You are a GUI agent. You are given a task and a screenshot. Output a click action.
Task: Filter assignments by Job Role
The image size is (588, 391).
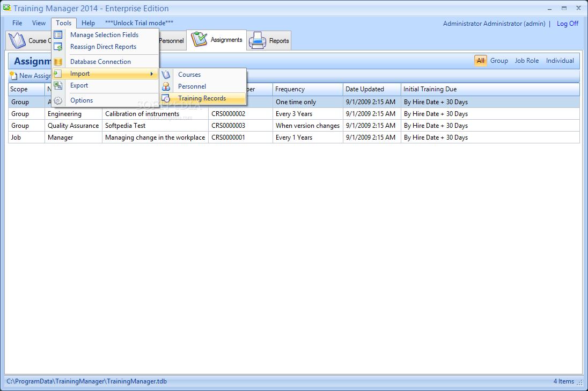(x=526, y=61)
